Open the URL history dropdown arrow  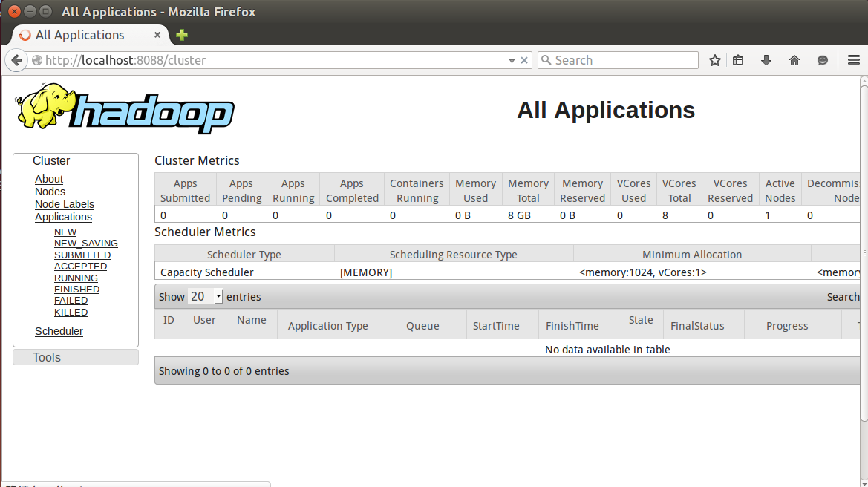pos(512,61)
